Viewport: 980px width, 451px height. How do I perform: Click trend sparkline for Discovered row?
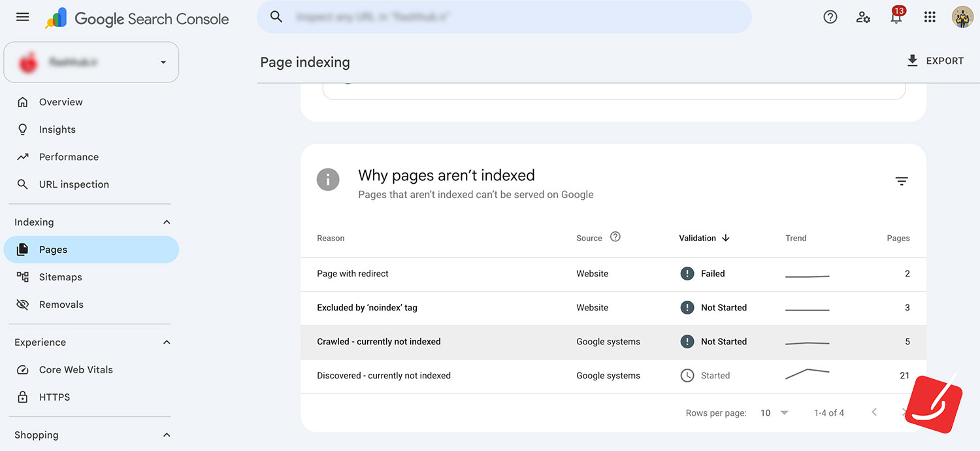tap(808, 374)
